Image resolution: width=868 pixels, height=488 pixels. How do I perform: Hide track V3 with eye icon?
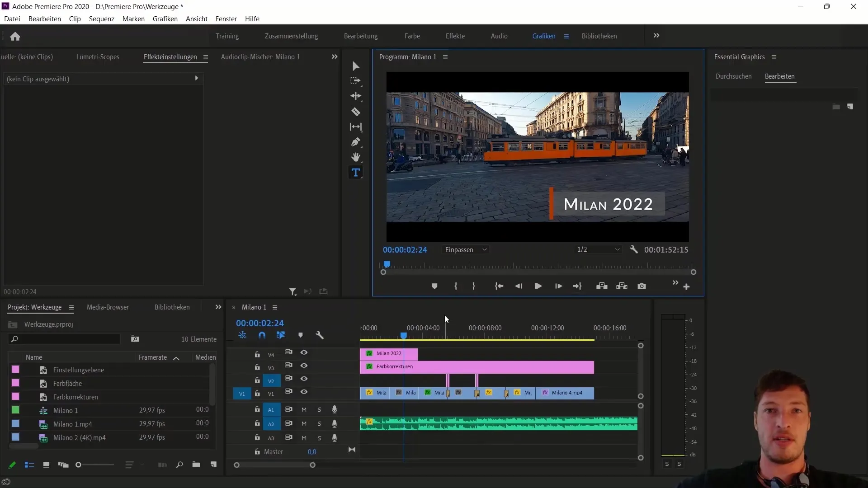304,366
